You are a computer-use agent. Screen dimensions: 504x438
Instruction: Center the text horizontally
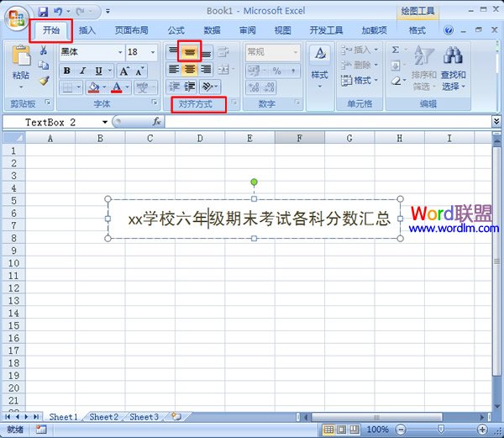(x=190, y=69)
